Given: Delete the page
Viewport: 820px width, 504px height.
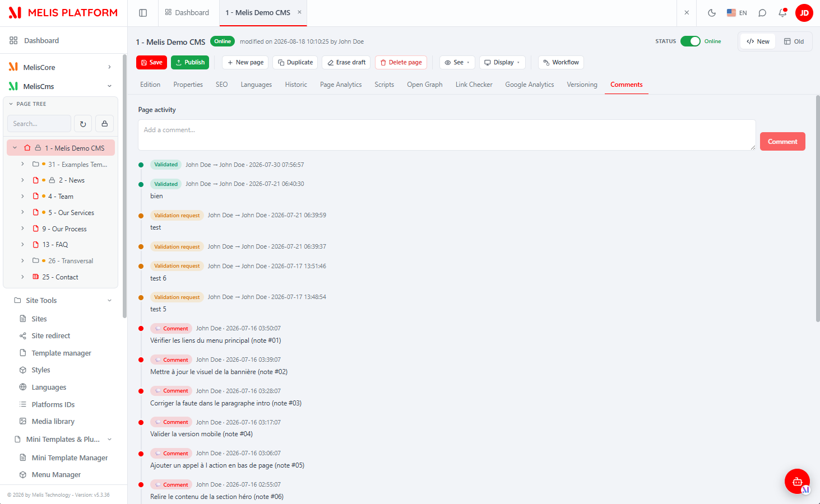Looking at the screenshot, I should pyautogui.click(x=401, y=63).
